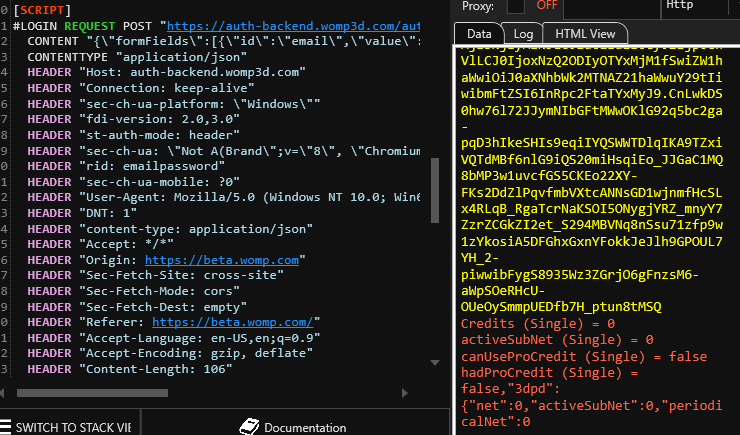Click the horizontal scrollbar thumb in script editor
Image resolution: width=740 pixels, height=435 pixels.
pos(92,393)
